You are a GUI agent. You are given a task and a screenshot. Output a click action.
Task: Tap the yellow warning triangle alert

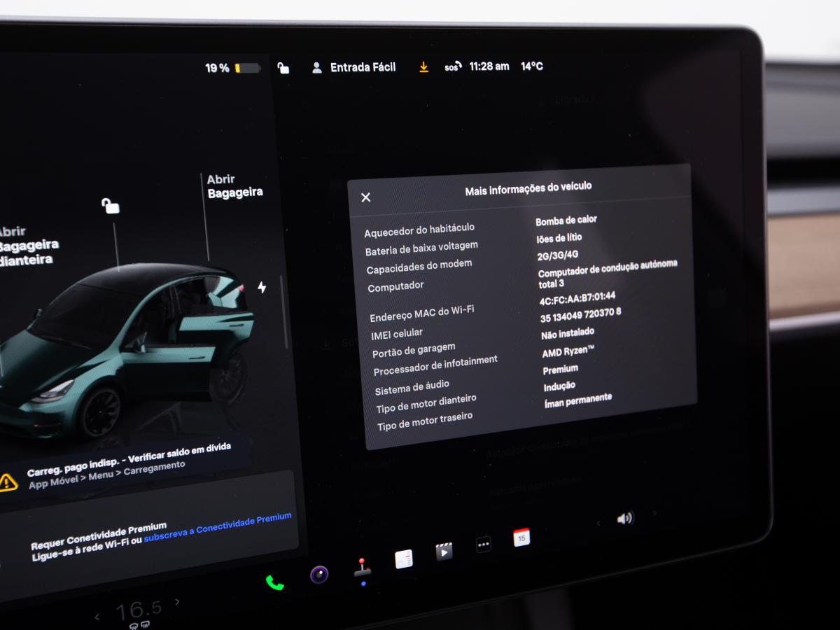pyautogui.click(x=8, y=482)
